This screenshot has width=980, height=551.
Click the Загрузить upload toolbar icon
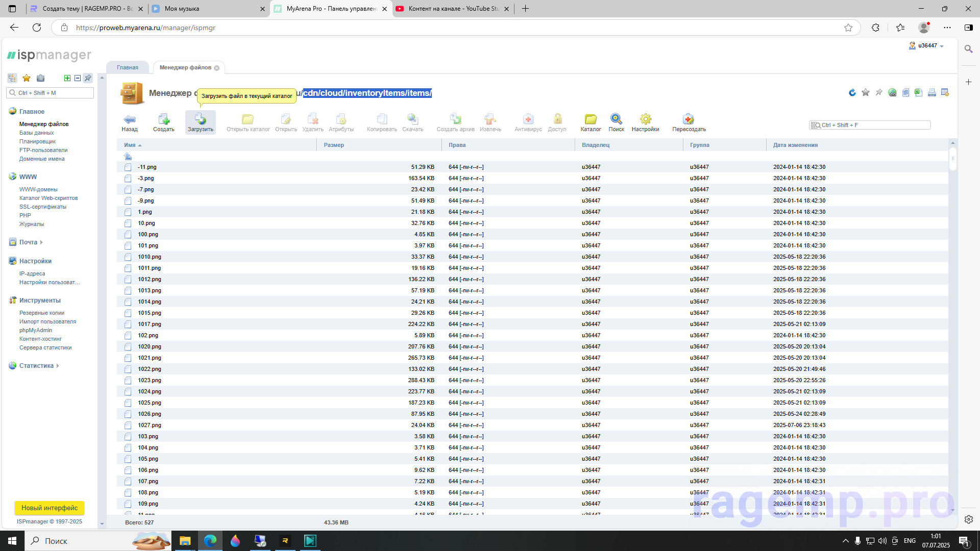[200, 120]
